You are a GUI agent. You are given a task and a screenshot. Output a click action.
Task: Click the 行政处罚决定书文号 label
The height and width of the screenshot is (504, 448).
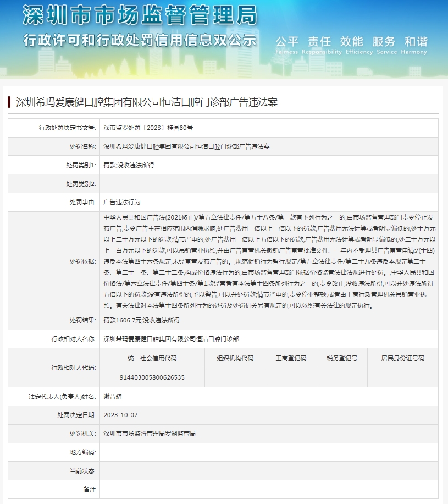[x=68, y=128]
